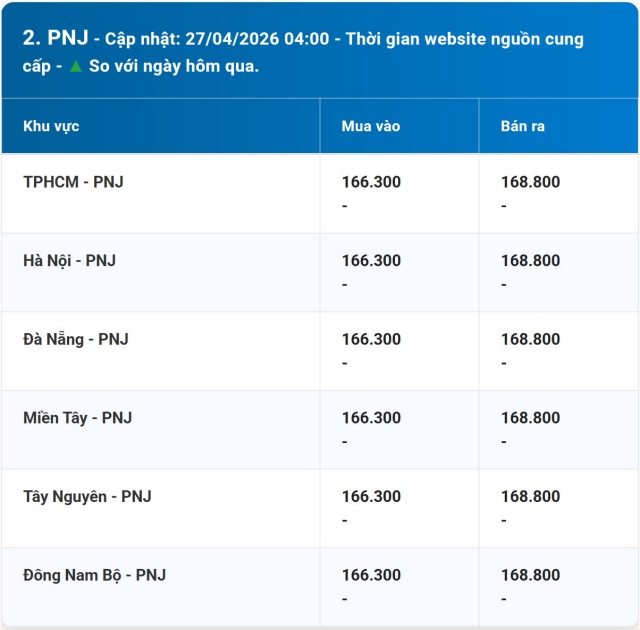Click the 27/04/2026 04:00 update timestamp
This screenshot has width=640, height=630.
pyautogui.click(x=257, y=40)
